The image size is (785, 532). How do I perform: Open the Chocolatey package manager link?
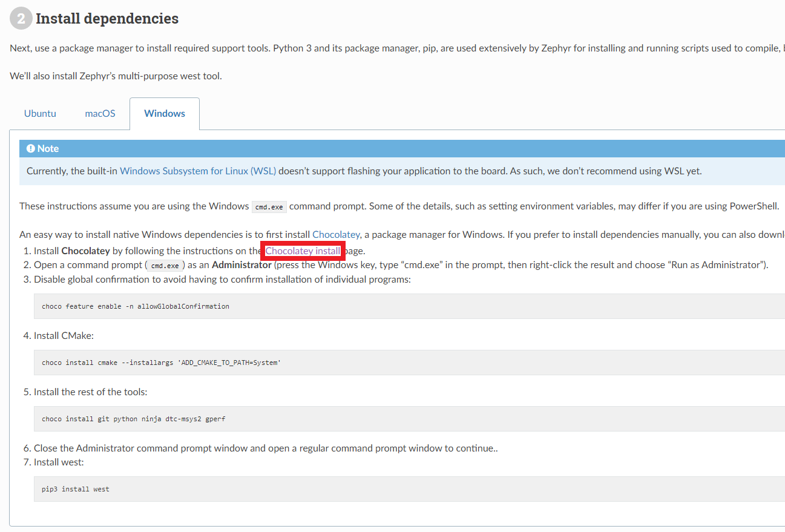click(336, 234)
